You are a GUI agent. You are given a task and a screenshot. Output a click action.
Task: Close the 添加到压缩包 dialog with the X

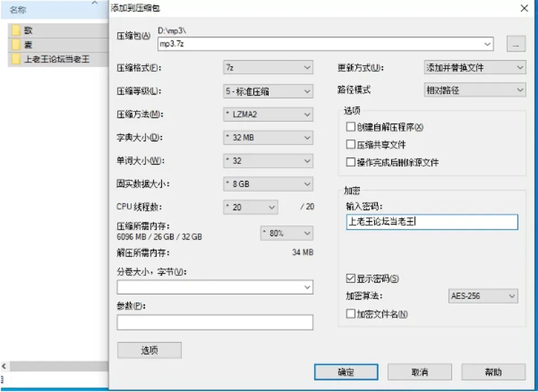525,8
